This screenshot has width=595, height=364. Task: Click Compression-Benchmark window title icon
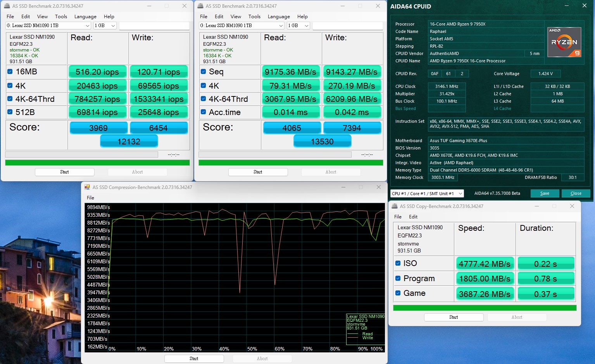tap(87, 187)
